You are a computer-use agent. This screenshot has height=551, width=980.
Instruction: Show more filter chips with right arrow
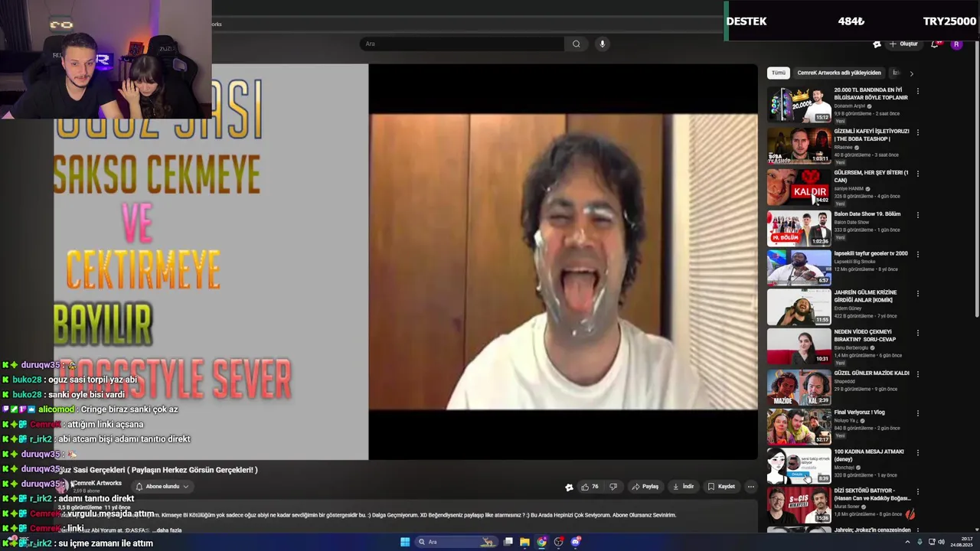(x=911, y=73)
